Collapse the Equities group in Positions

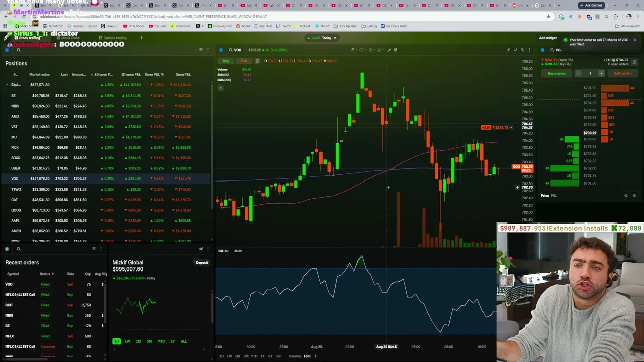click(7, 85)
